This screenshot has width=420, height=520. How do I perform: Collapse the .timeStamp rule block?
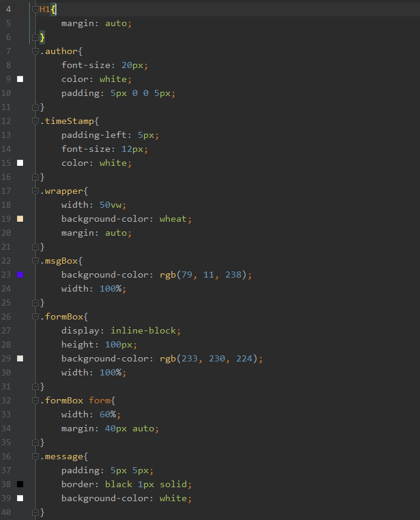(35, 121)
